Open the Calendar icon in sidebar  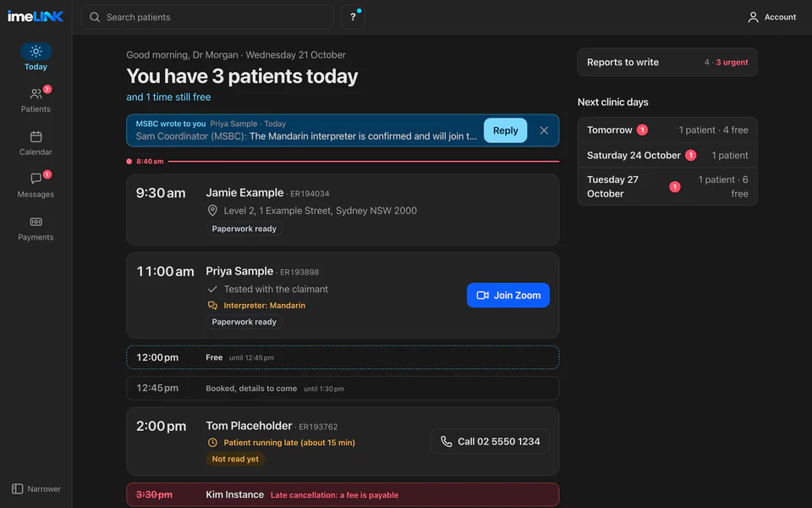(x=36, y=137)
